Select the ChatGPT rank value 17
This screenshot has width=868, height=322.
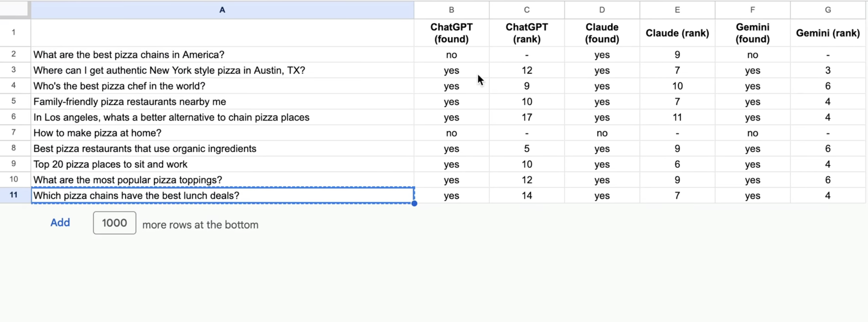coord(527,117)
